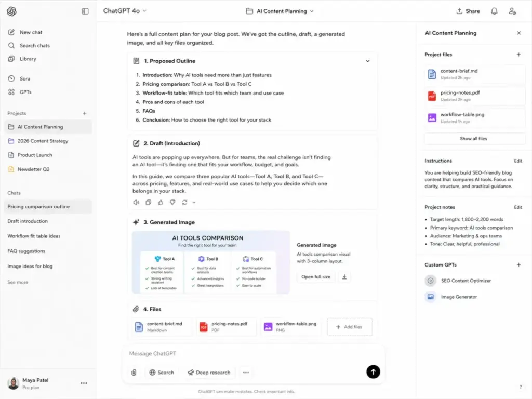Open more composer tools ellipsis
Viewport: 532px width, 399px height.
tap(246, 373)
